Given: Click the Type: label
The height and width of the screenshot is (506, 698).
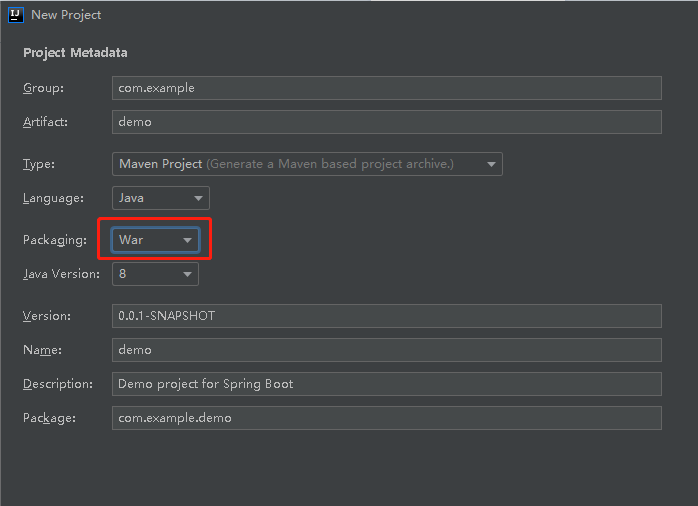Looking at the screenshot, I should pos(39,164).
